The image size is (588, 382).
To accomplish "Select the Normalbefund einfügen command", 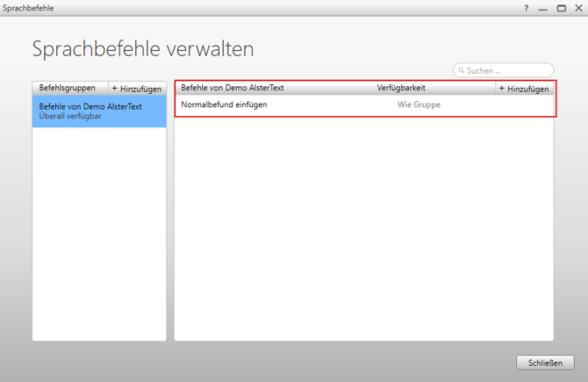I will coord(224,105).
